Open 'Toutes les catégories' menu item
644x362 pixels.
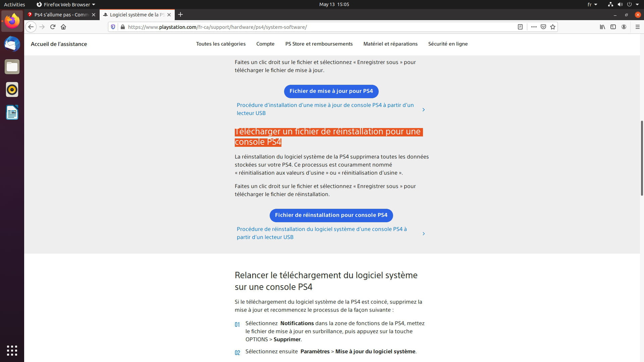pyautogui.click(x=221, y=44)
